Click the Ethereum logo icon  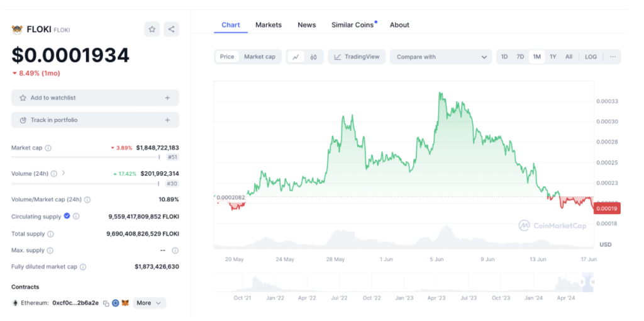click(x=15, y=303)
